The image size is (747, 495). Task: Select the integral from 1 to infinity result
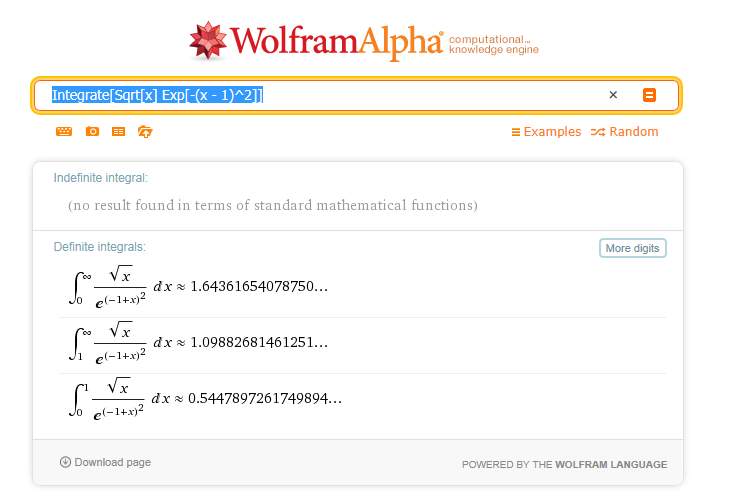click(198, 343)
